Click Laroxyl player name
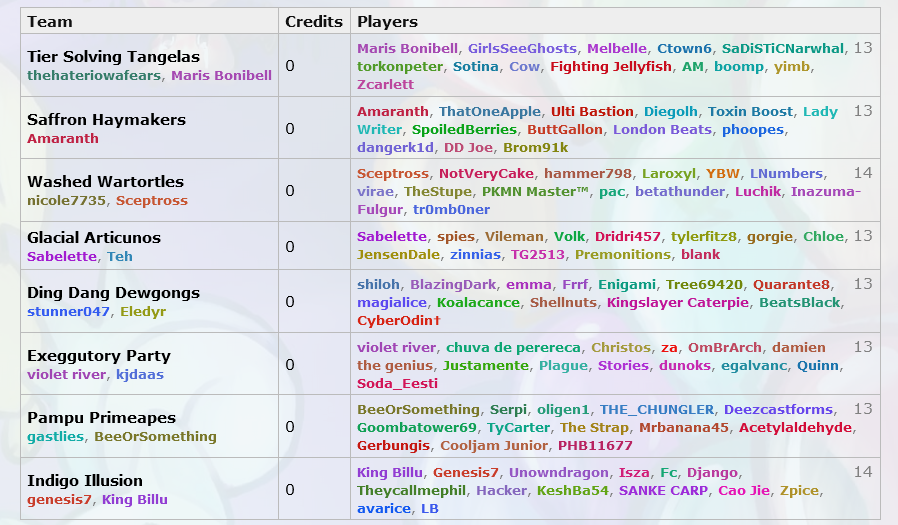The width and height of the screenshot is (898, 525). (x=669, y=173)
